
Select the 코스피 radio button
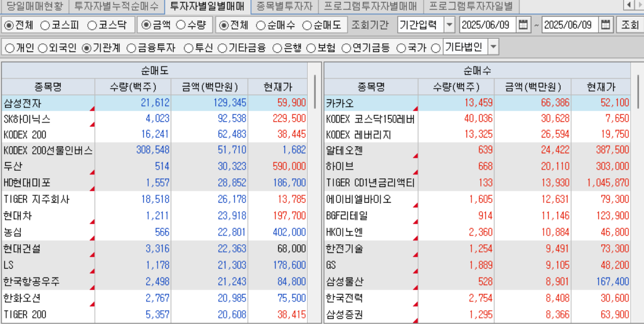[46, 26]
